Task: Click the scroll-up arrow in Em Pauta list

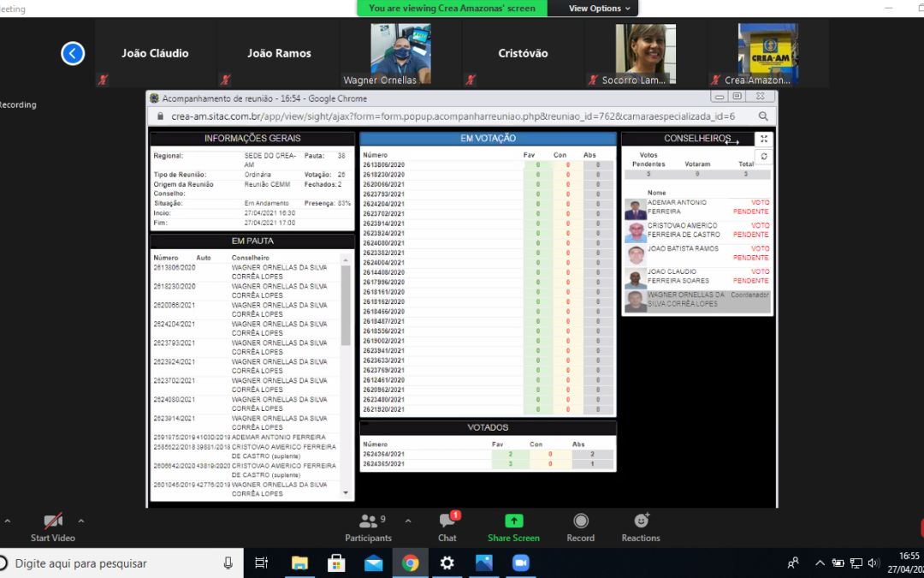Action: click(x=346, y=260)
